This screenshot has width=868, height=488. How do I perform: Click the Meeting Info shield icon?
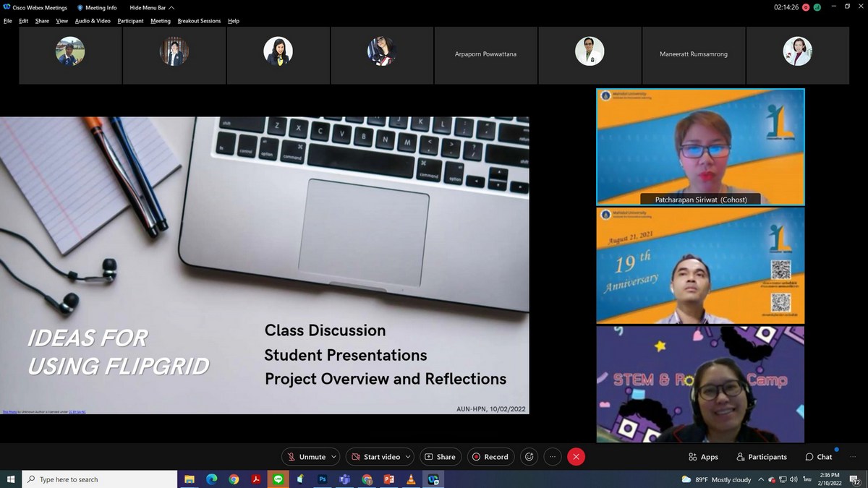(80, 8)
